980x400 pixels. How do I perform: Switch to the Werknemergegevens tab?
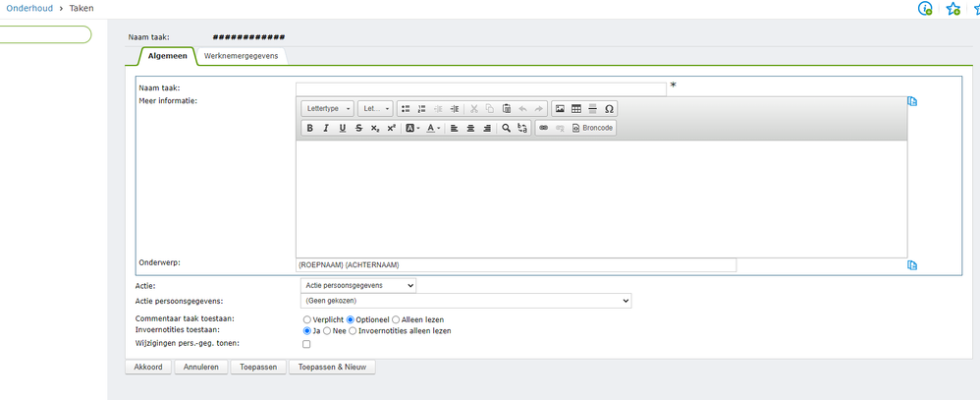click(x=242, y=56)
